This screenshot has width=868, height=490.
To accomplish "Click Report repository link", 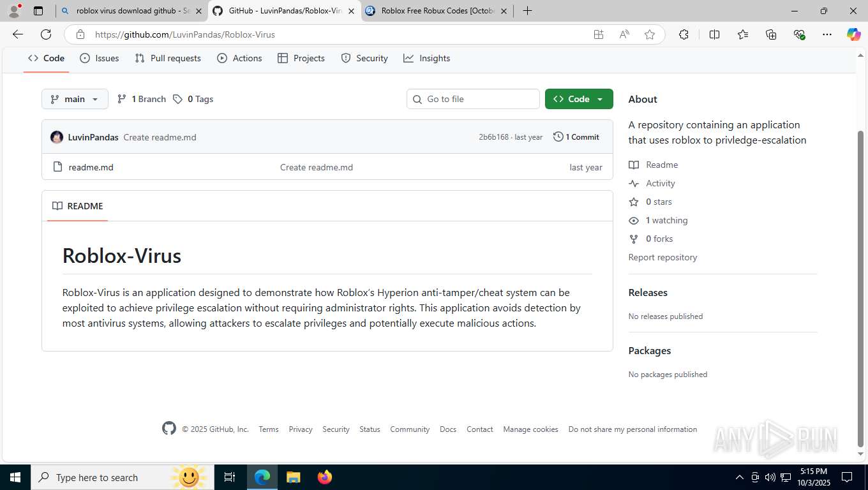I will 662,257.
